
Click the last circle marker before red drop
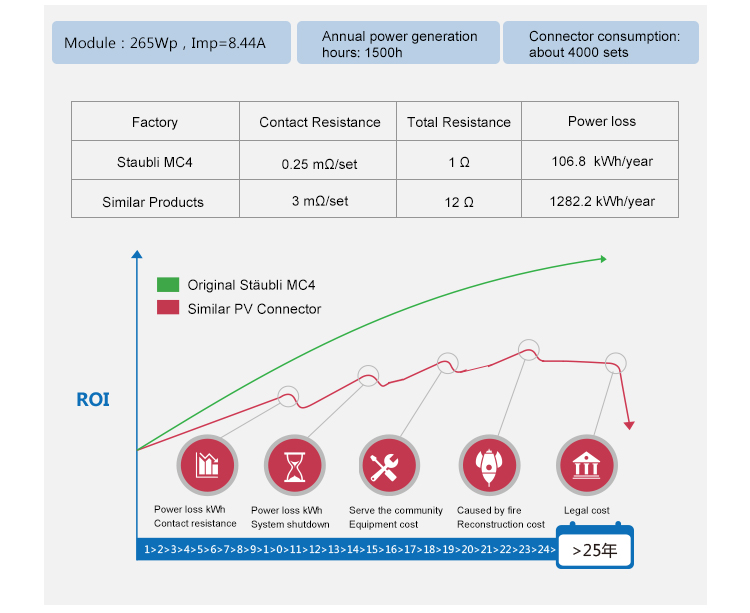[615, 363]
